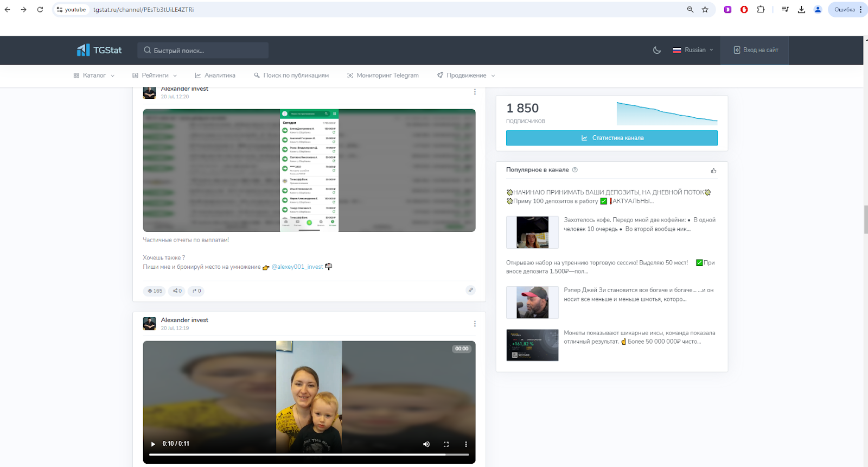868x467 pixels.
Task: Go forward in browser history
Action: (x=23, y=9)
